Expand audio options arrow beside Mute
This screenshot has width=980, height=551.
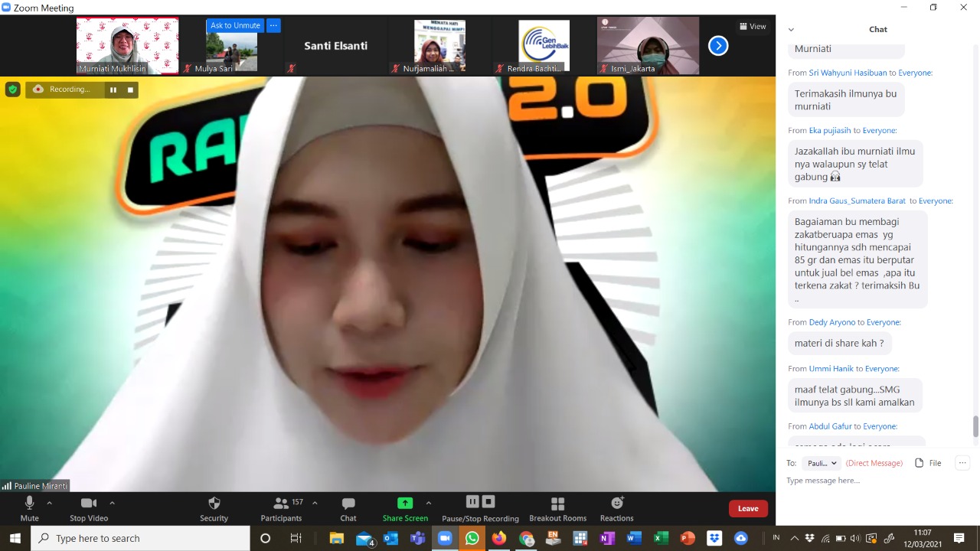coord(50,503)
